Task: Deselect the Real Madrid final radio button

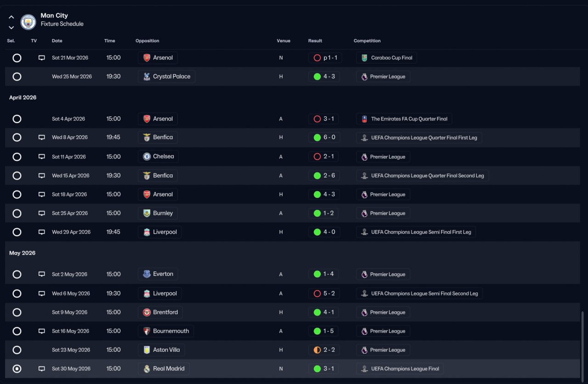Action: coord(17,369)
